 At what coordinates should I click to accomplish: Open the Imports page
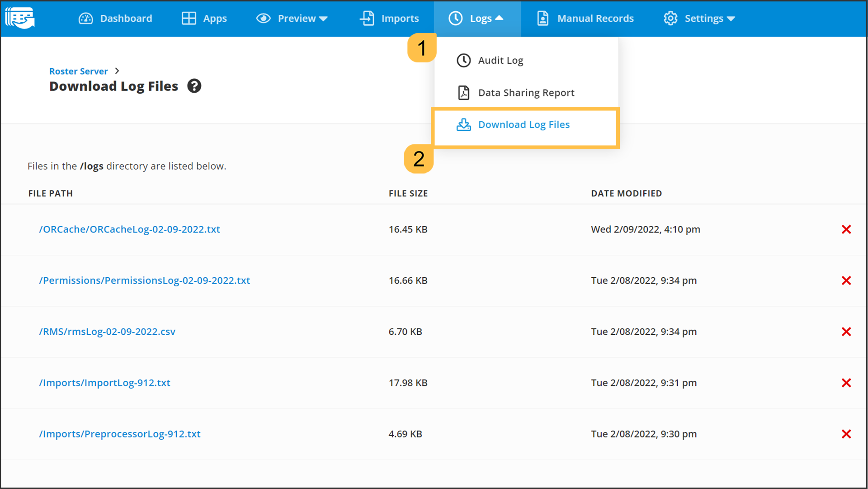click(389, 19)
